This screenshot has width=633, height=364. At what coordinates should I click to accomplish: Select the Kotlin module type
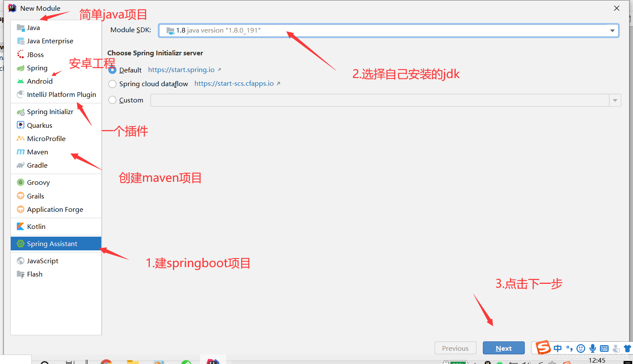[x=56, y=226]
